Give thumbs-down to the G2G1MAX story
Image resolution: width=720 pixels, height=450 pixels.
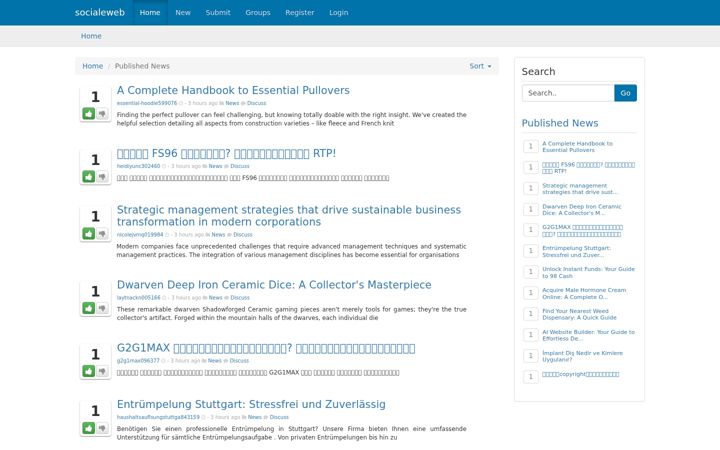pos(102,371)
